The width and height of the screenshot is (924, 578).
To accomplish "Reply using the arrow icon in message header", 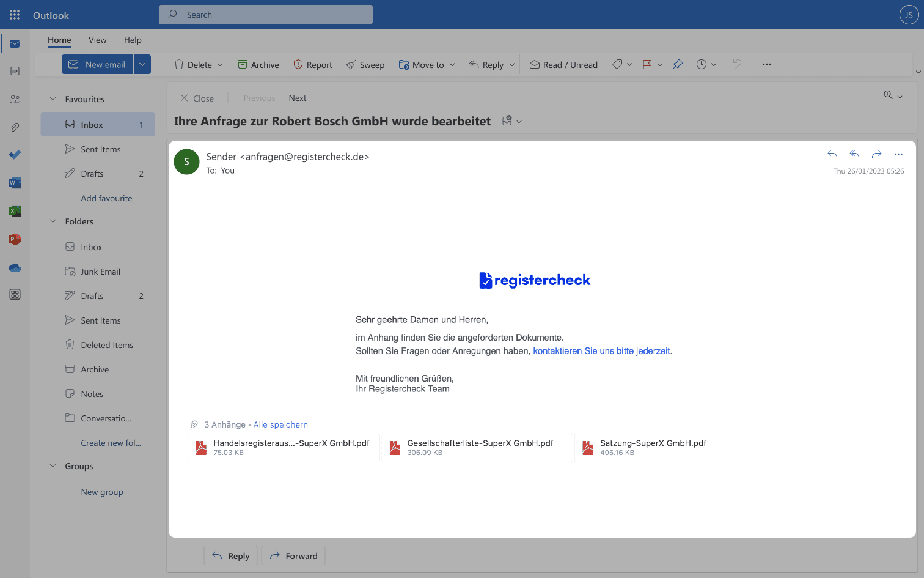I will point(832,154).
